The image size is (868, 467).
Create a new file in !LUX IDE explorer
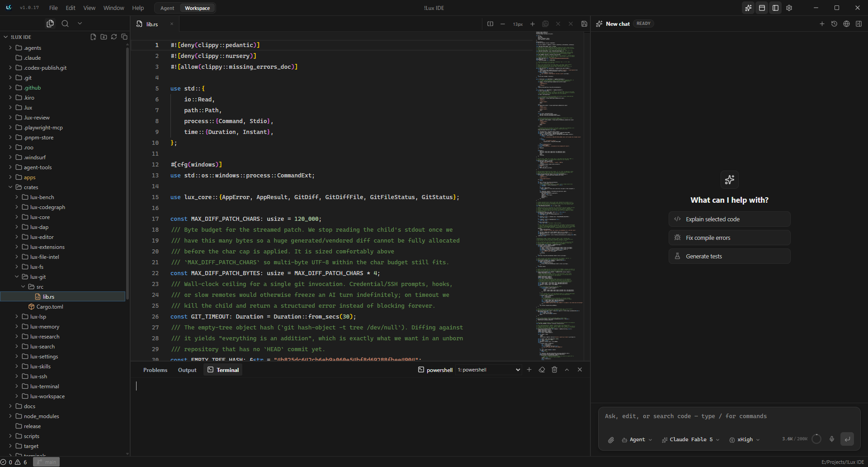pos(93,37)
